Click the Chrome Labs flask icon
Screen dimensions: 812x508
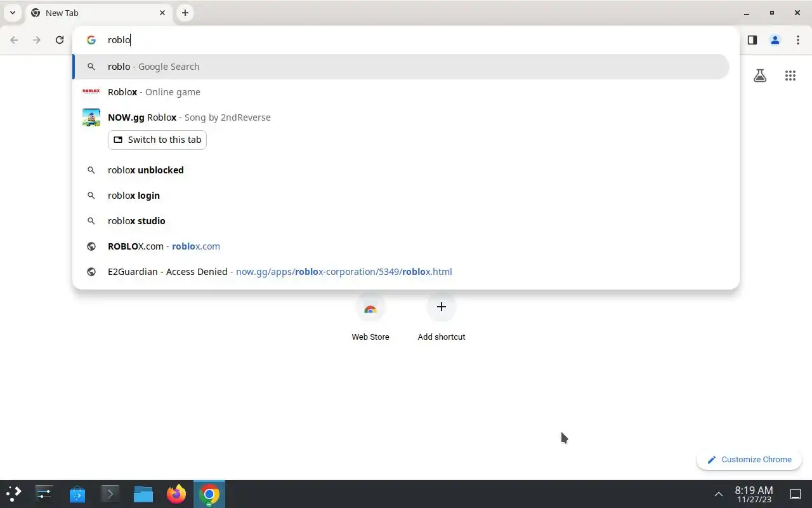pyautogui.click(x=760, y=76)
